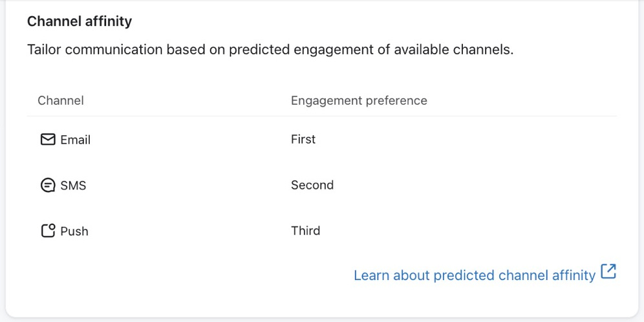Click the SMS chat bubble icon
The image size is (644, 322).
click(48, 186)
